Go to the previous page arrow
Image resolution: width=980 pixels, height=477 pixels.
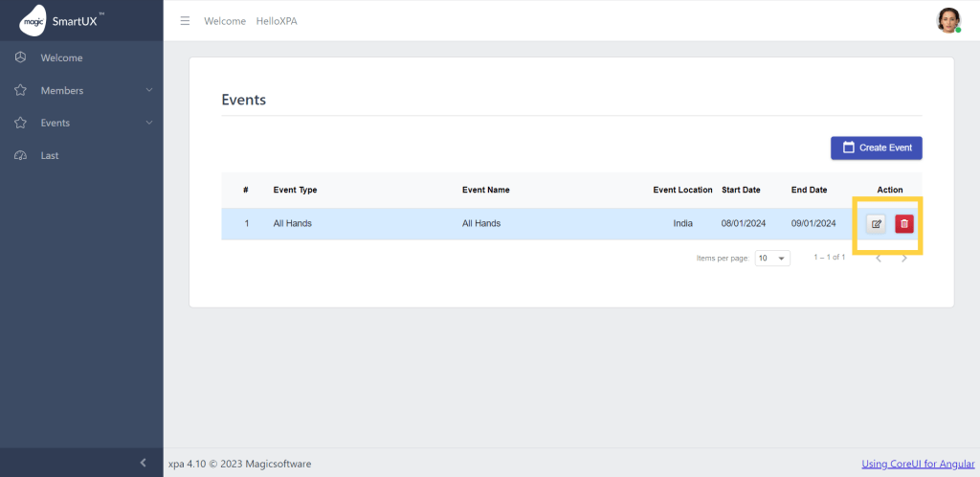(x=879, y=258)
